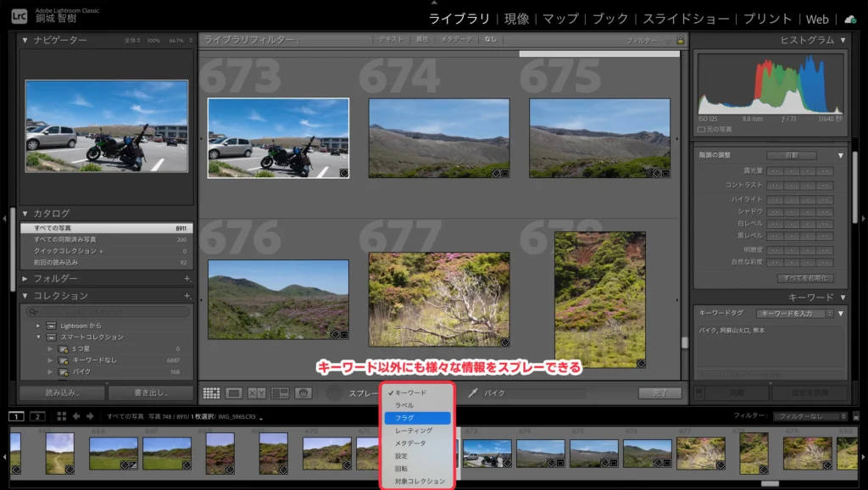Select secondary display button 2
Image resolution: width=868 pixels, height=490 pixels.
tap(37, 416)
